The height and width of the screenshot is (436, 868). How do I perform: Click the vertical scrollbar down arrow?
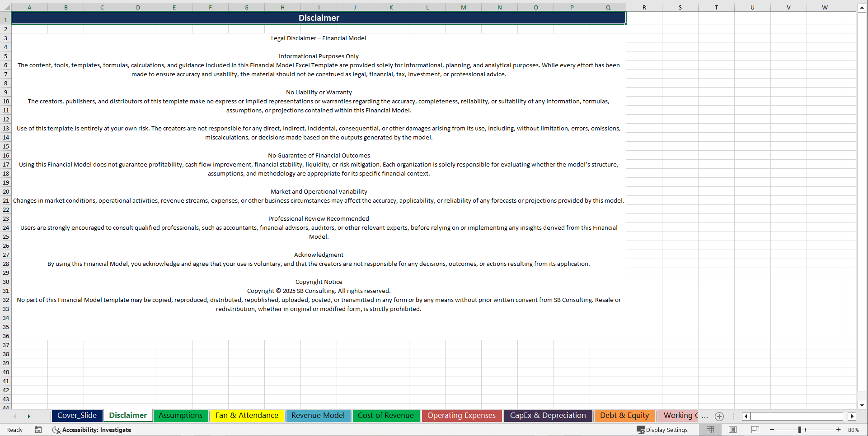point(862,405)
